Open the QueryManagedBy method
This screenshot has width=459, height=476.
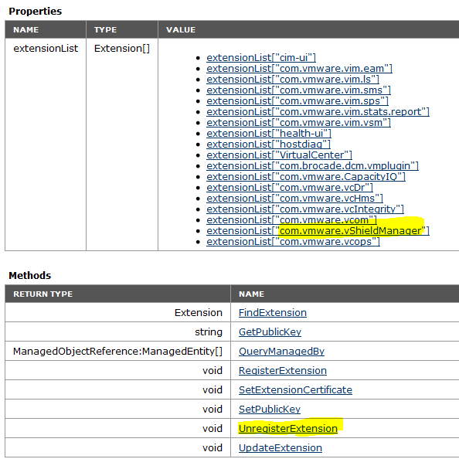click(x=281, y=352)
